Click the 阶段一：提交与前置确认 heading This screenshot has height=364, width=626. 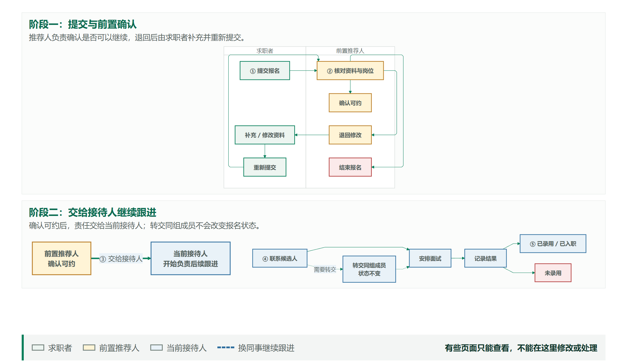click(83, 24)
